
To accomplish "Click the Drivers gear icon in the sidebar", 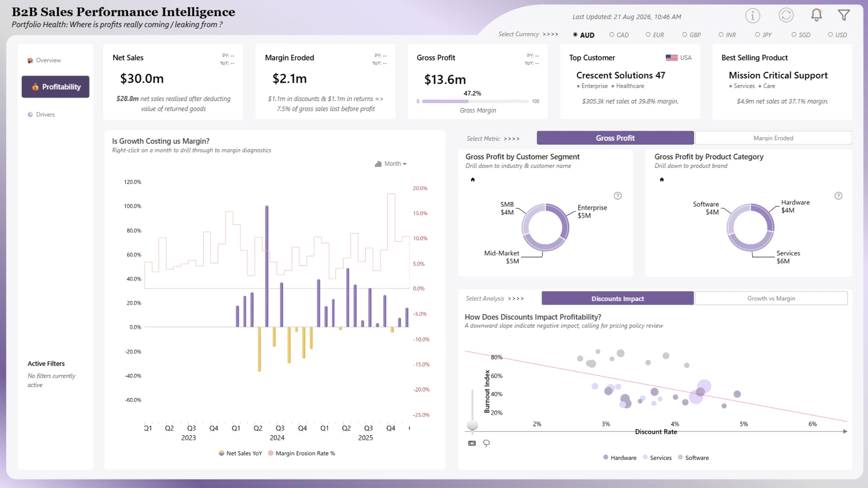I will (x=30, y=115).
